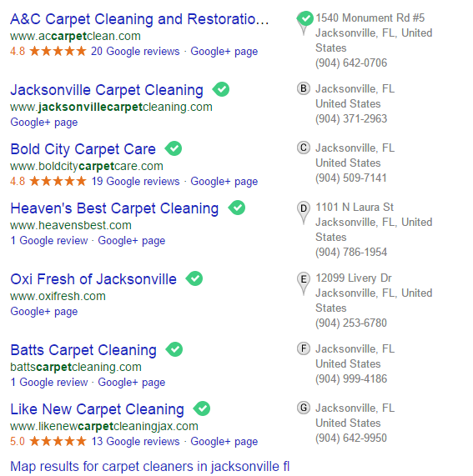Open Batts Carpet Cleaning's 1 Google review
This screenshot has width=473, height=476.
click(x=49, y=382)
